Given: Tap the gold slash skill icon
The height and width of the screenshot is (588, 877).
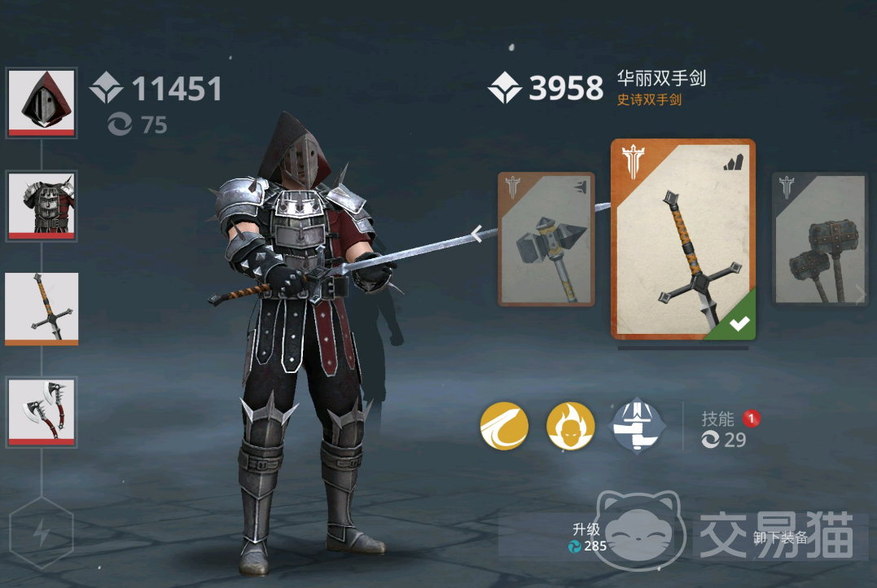Looking at the screenshot, I should [504, 426].
